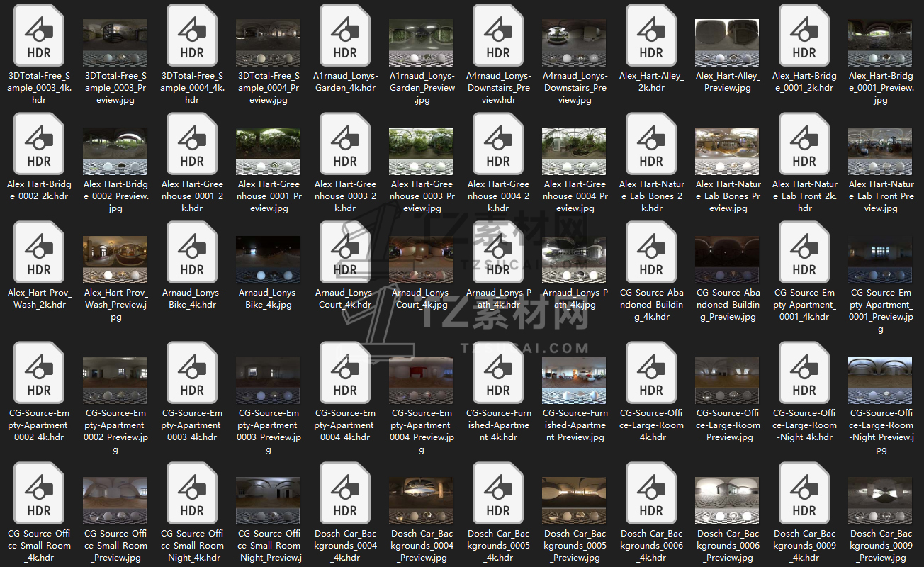
Task: Select the Alex_Hart-Prov_Wash_2k.hdr file icon
Action: [39, 252]
